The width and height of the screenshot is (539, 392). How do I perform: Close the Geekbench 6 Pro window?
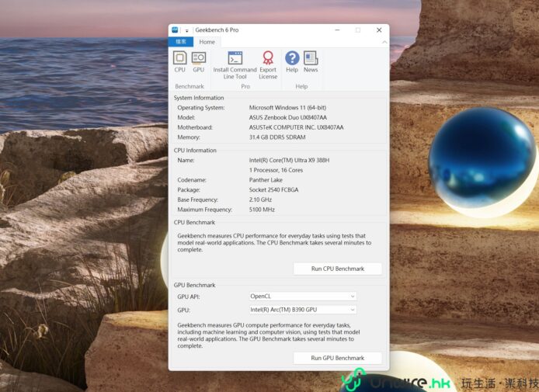tap(379, 30)
